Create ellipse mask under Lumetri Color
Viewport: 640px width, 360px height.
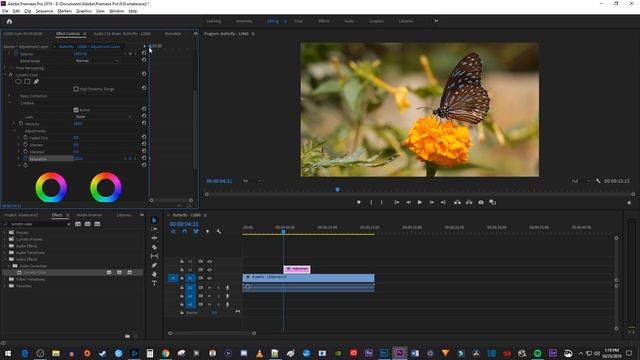point(18,82)
